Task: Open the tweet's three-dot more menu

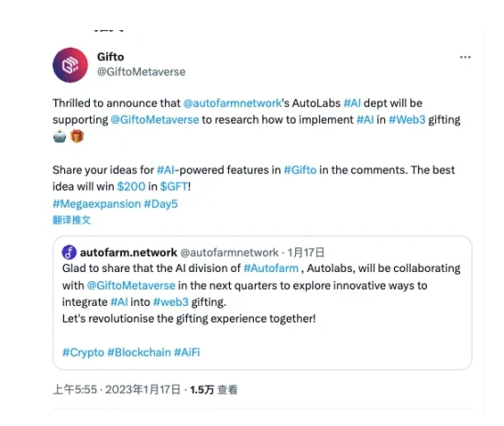Action: [x=466, y=58]
